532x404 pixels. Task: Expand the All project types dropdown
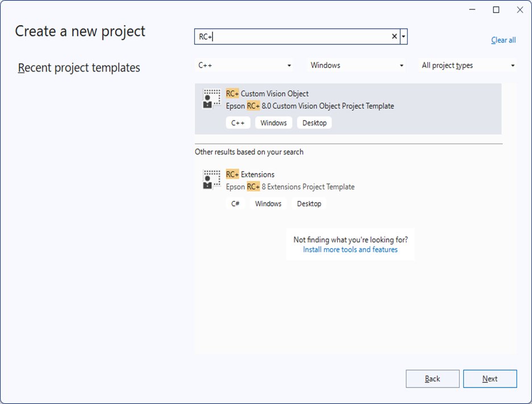468,65
